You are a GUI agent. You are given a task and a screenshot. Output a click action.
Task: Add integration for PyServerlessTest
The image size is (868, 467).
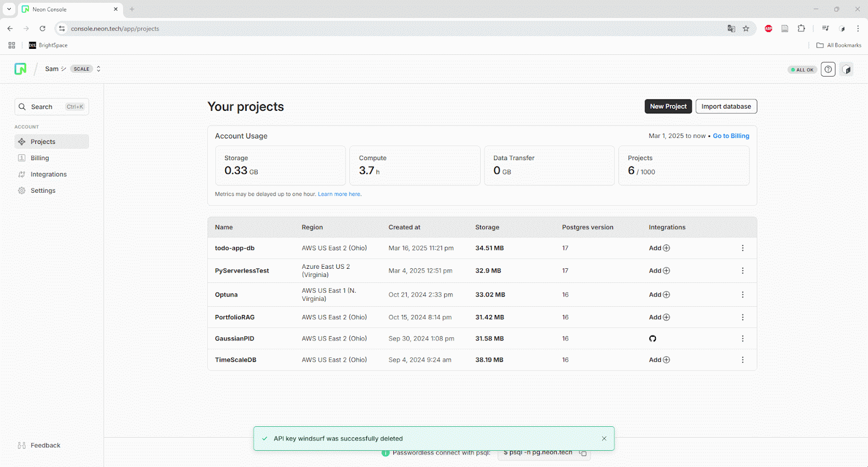pyautogui.click(x=659, y=271)
